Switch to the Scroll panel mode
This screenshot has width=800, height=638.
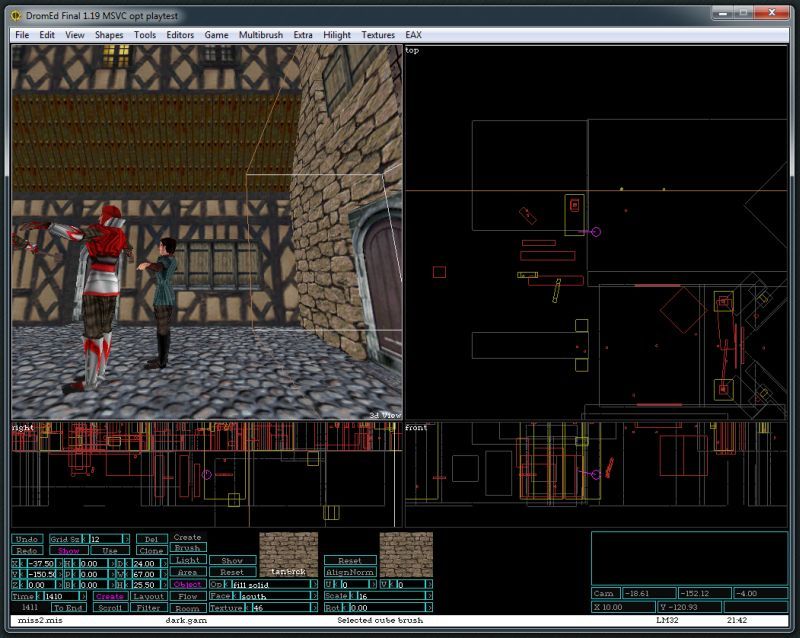pyautogui.click(x=110, y=607)
